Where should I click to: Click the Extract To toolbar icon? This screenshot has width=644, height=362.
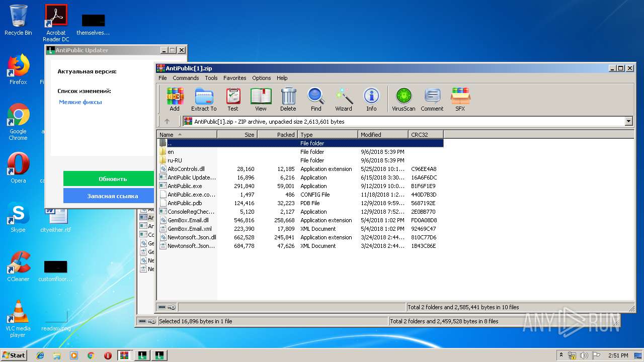point(204,99)
